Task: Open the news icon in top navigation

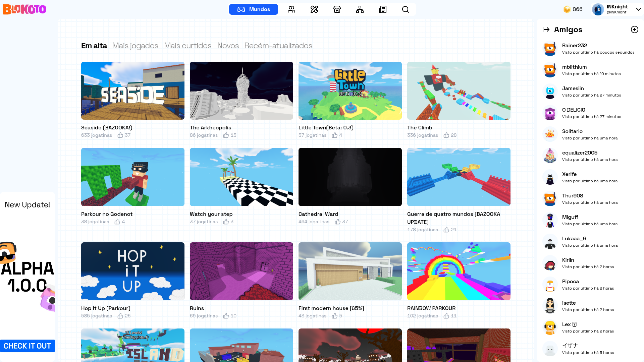Action: coord(383,9)
